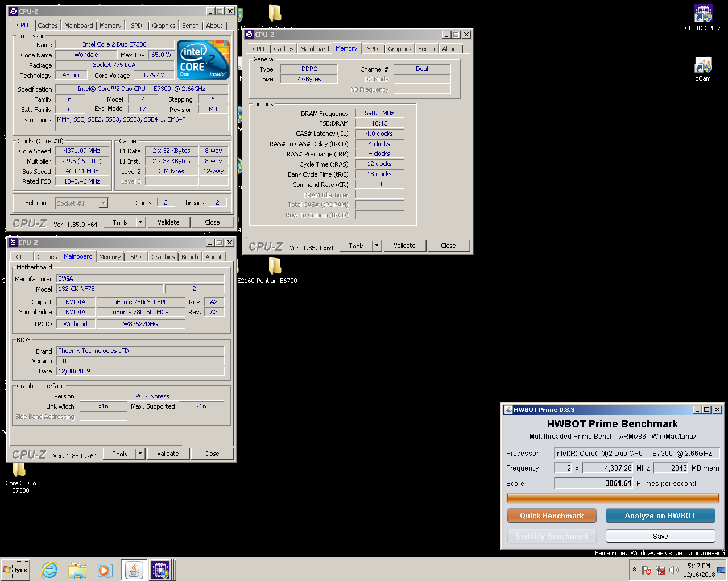Open Windows Explorer from the taskbar
The width and height of the screenshot is (728, 582).
pyautogui.click(x=77, y=570)
